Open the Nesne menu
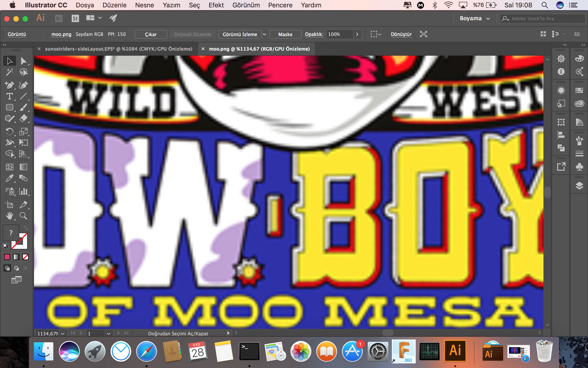Screen dimensions: 588x368 [x=144, y=5]
